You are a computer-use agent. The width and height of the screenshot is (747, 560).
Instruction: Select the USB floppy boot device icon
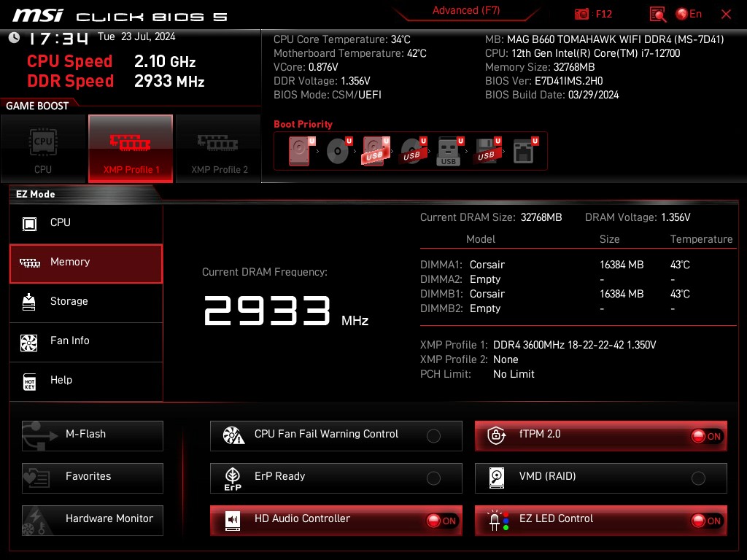487,151
